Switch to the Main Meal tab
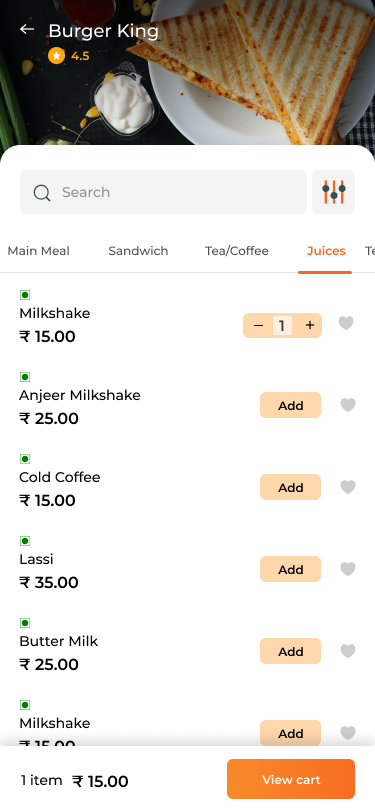Screen dimensions: 375x812 (38, 251)
